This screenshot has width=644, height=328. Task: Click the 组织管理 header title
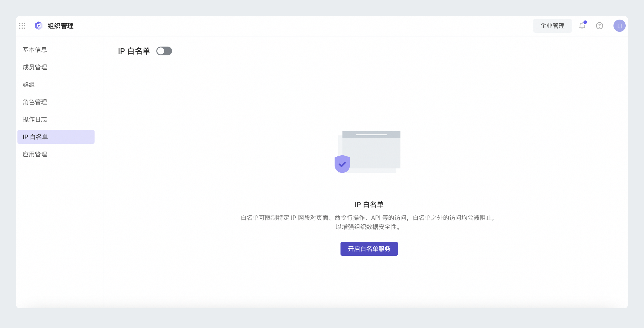61,26
